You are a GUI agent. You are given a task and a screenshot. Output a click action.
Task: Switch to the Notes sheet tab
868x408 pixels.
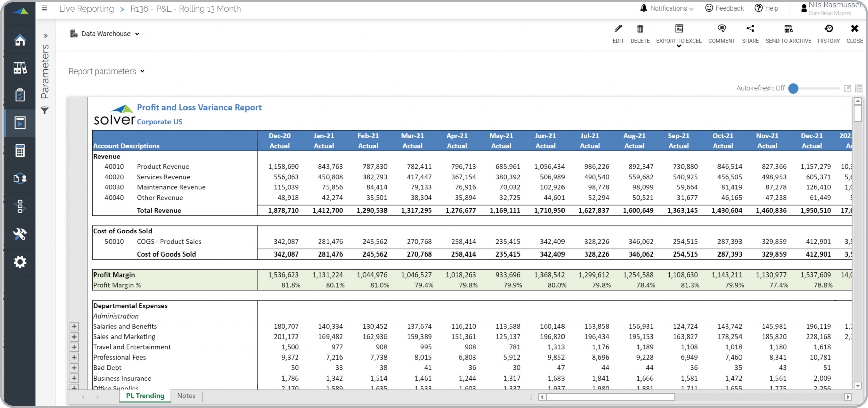[x=186, y=396]
